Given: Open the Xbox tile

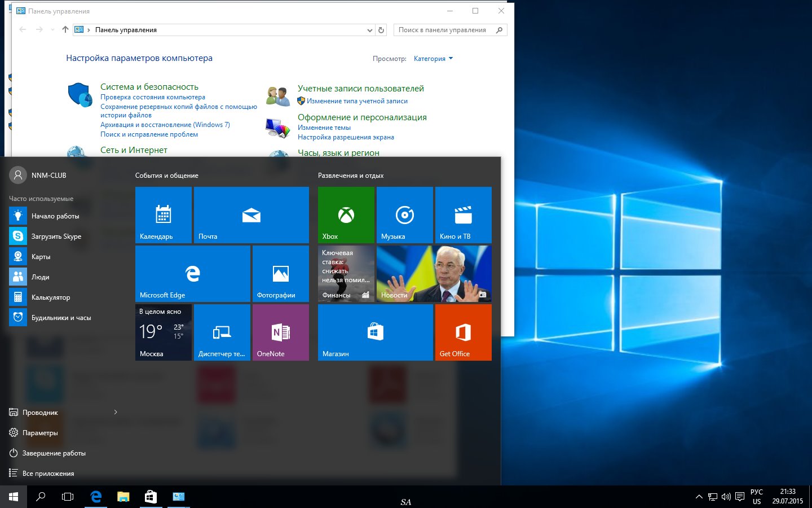Looking at the screenshot, I should [x=346, y=215].
